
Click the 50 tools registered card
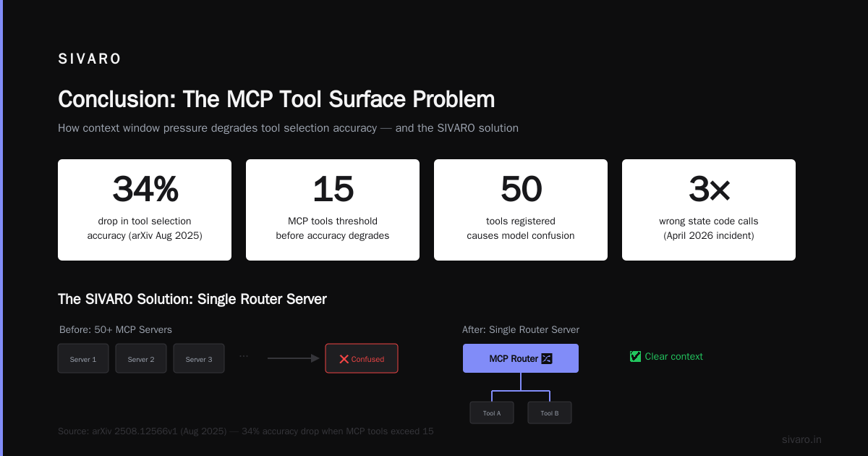click(x=521, y=210)
